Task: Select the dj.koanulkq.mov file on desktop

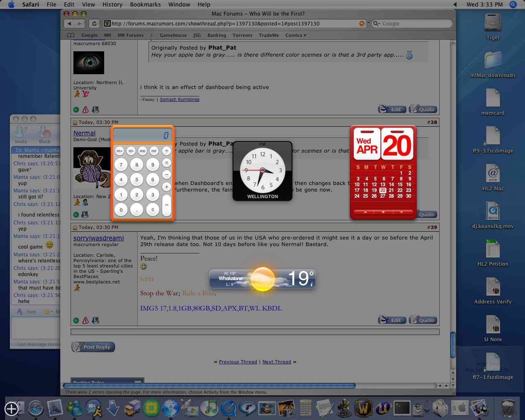Action: [x=493, y=212]
